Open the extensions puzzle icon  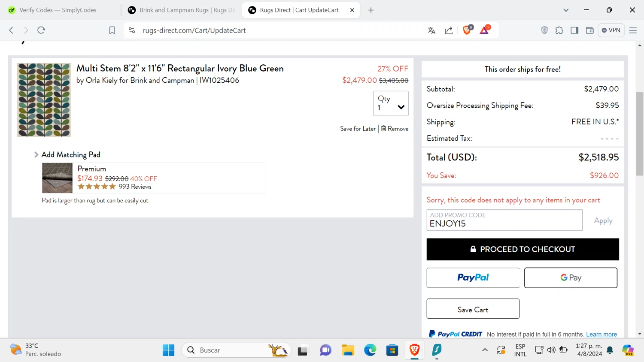(x=559, y=30)
